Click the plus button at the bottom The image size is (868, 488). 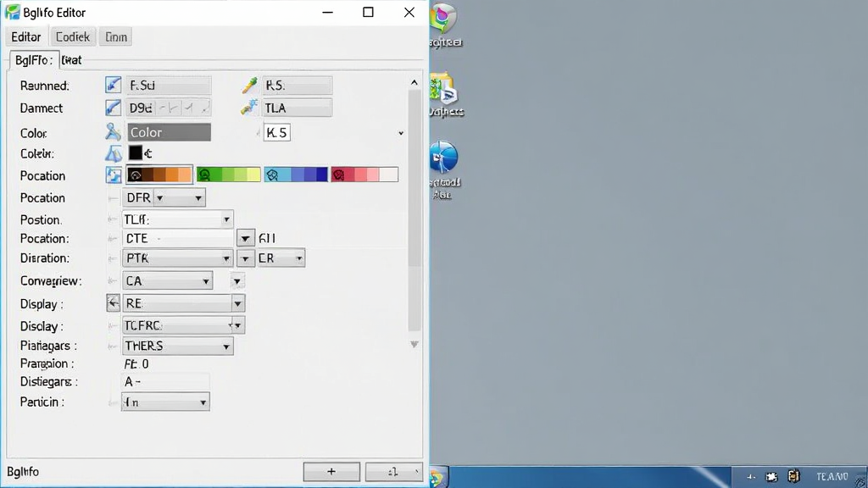(331, 472)
